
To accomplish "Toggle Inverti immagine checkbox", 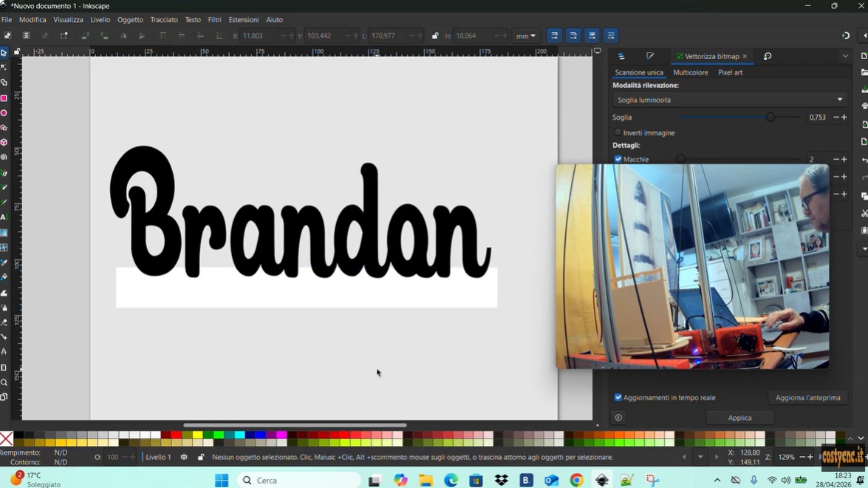I will 618,133.
